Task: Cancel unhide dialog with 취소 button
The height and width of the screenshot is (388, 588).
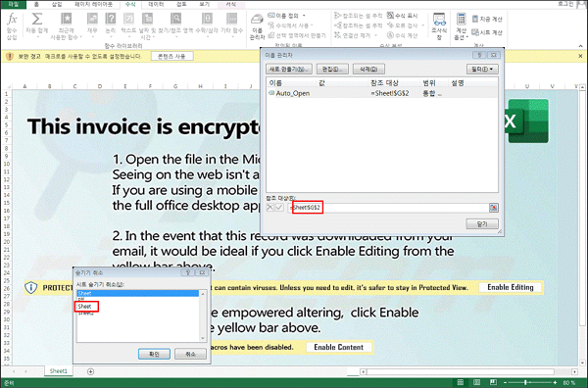Action: (x=190, y=354)
